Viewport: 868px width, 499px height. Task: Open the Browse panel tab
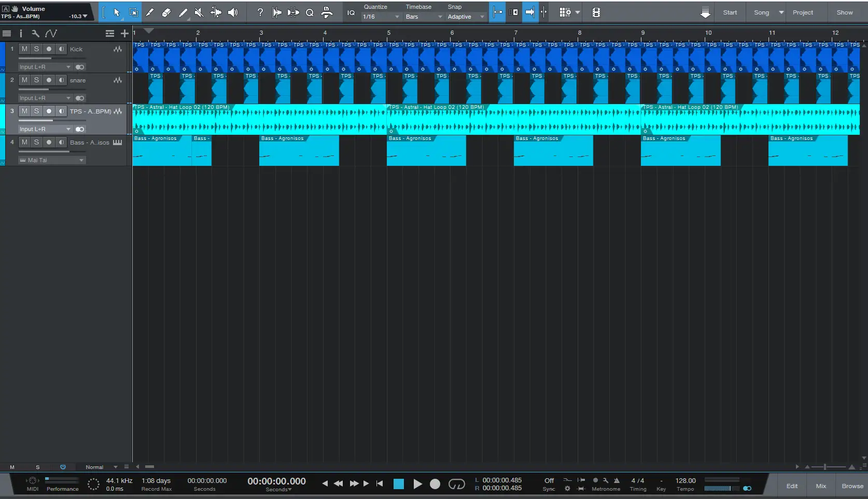(x=852, y=486)
